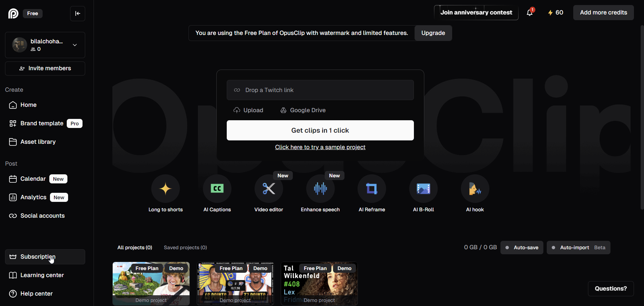Click the OpusClip logo icon

pos(13,13)
